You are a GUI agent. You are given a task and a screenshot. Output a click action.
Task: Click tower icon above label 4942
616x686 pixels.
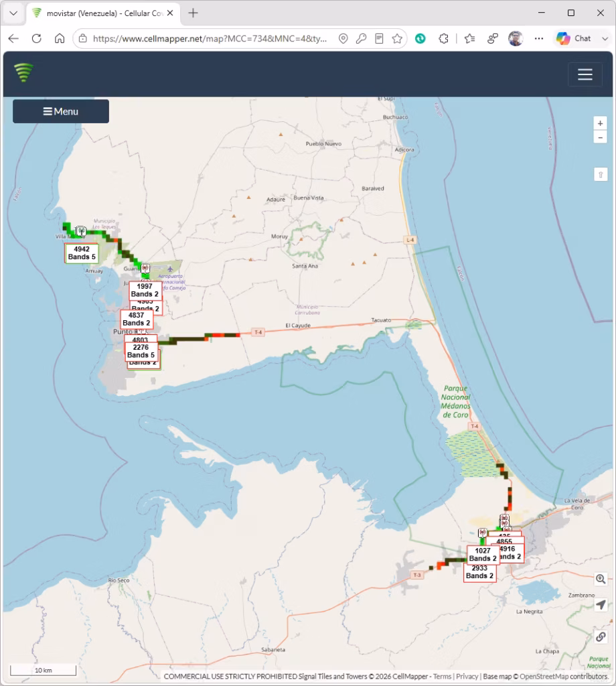click(x=81, y=231)
